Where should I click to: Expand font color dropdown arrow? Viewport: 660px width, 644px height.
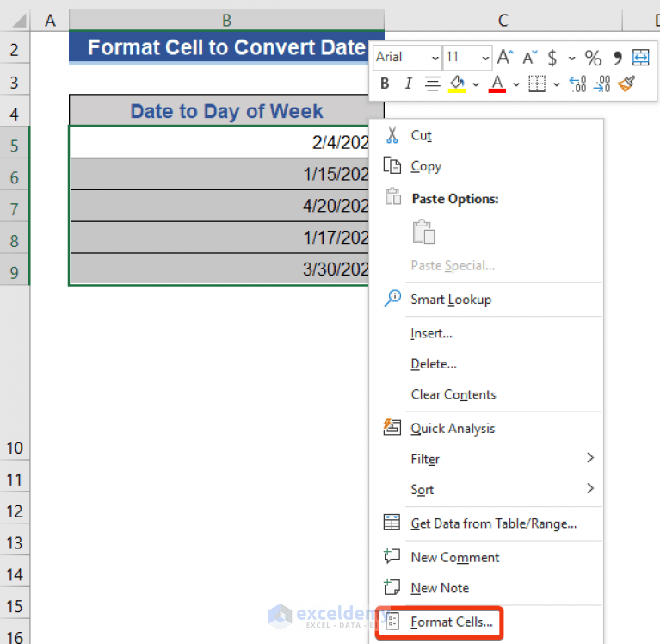(x=516, y=84)
